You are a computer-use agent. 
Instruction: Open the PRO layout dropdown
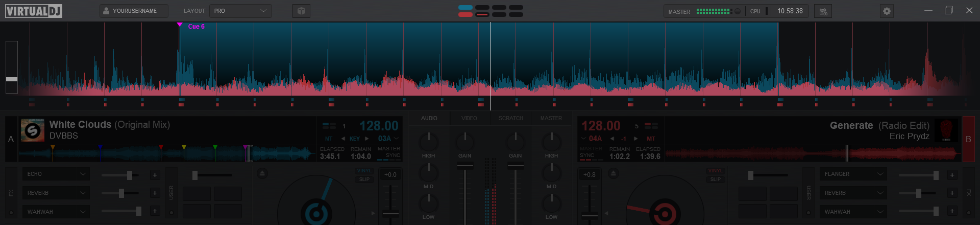[x=241, y=11]
